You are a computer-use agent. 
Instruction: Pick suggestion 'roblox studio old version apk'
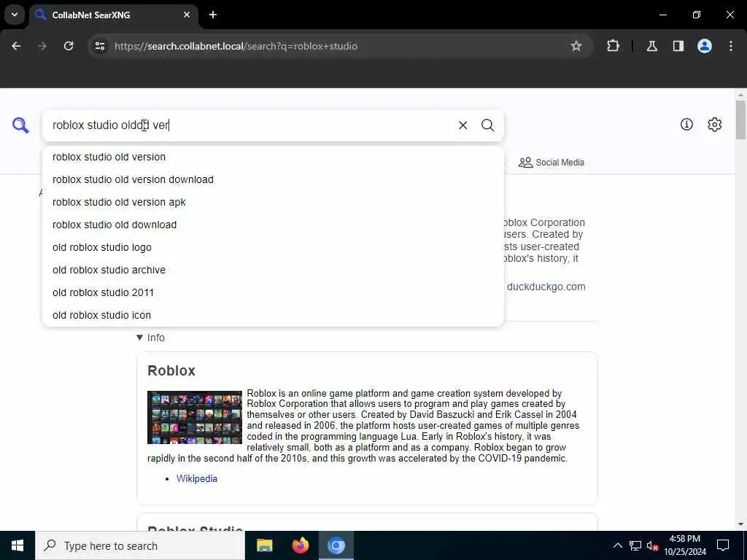point(273,203)
